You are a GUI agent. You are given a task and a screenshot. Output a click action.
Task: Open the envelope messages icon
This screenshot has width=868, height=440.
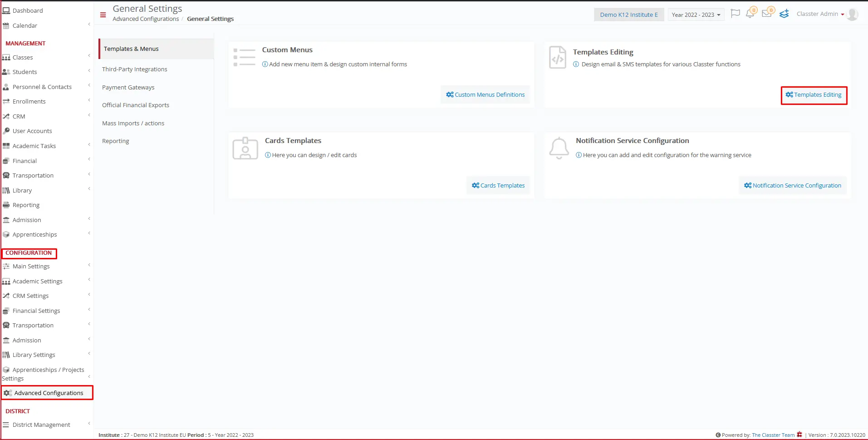pyautogui.click(x=767, y=13)
